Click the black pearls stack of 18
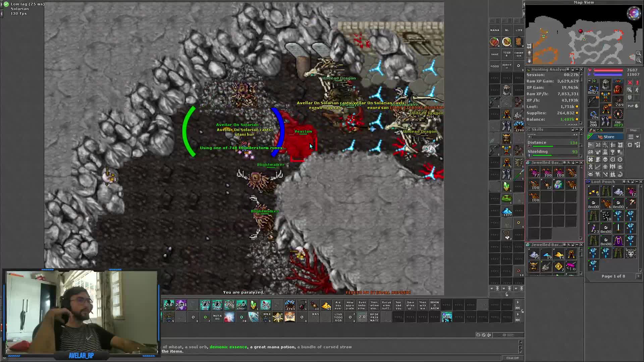The width and height of the screenshot is (644, 362). point(606,216)
